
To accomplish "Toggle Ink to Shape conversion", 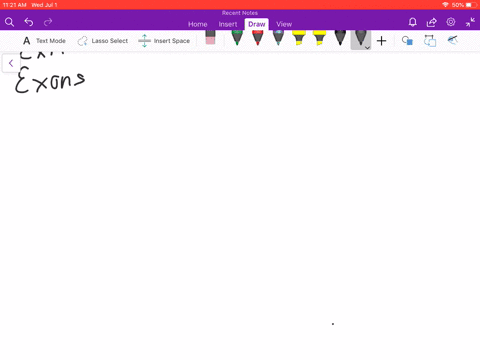I will tap(430, 41).
